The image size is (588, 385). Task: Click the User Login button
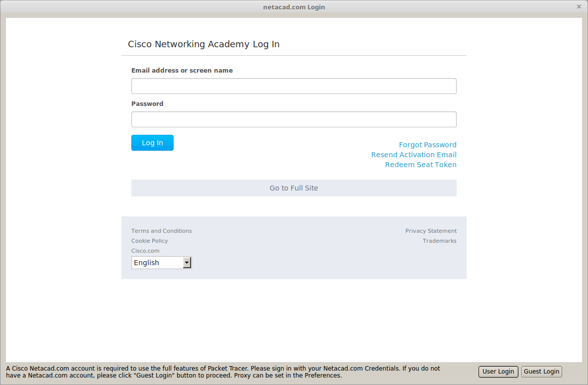(498, 372)
